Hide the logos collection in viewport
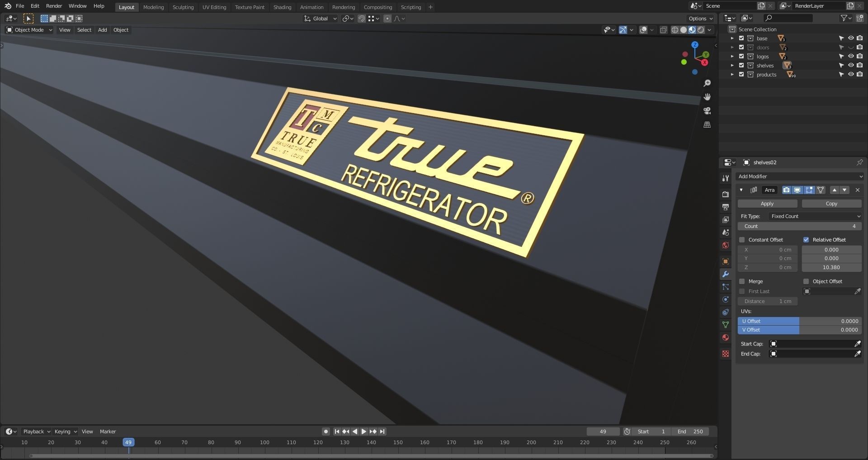 click(x=851, y=57)
